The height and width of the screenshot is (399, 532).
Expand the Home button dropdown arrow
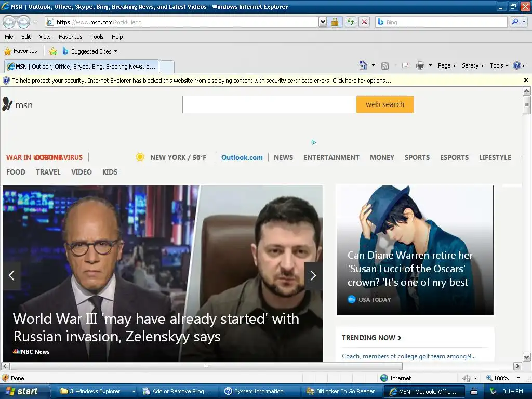(373, 65)
